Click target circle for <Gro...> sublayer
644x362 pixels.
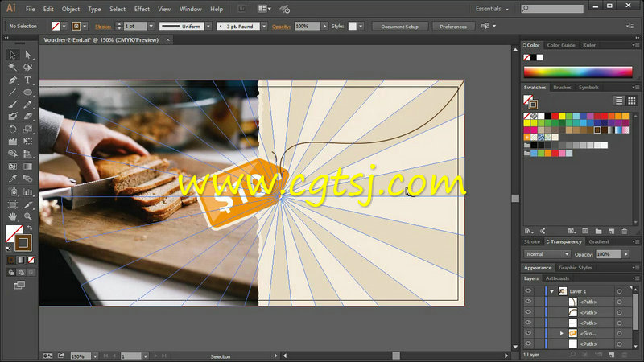[619, 334]
